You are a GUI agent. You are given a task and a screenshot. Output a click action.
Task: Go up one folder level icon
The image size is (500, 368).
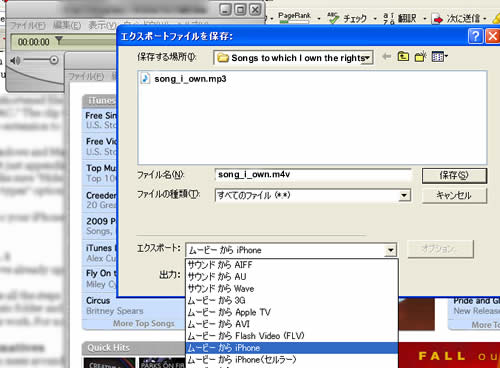(403, 57)
